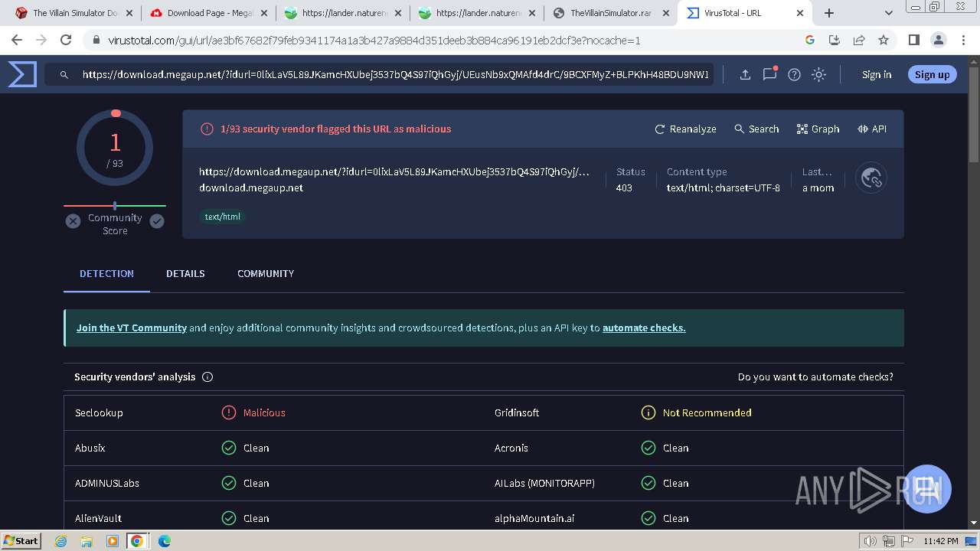Click the ADMINUSLabs Clean check icon

[229, 483]
